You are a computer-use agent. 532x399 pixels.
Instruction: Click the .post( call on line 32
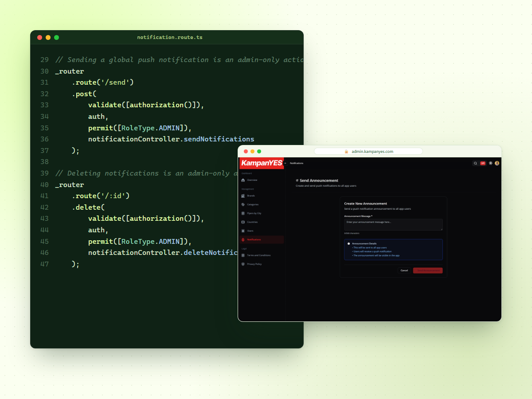pyautogui.click(x=84, y=94)
